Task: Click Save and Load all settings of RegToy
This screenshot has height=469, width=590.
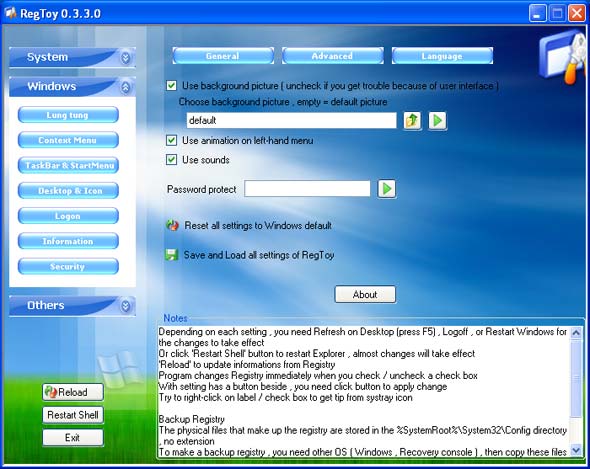Action: point(259,255)
